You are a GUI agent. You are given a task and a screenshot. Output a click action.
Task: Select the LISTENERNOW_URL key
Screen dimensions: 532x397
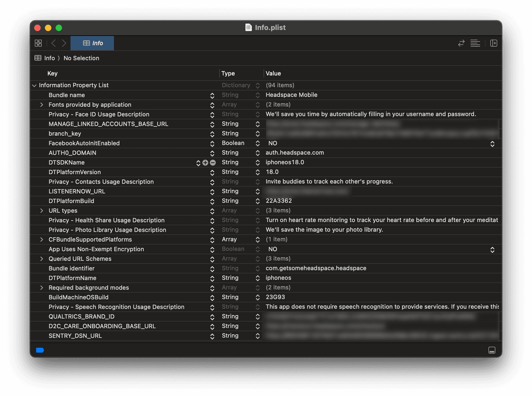pyautogui.click(x=77, y=191)
